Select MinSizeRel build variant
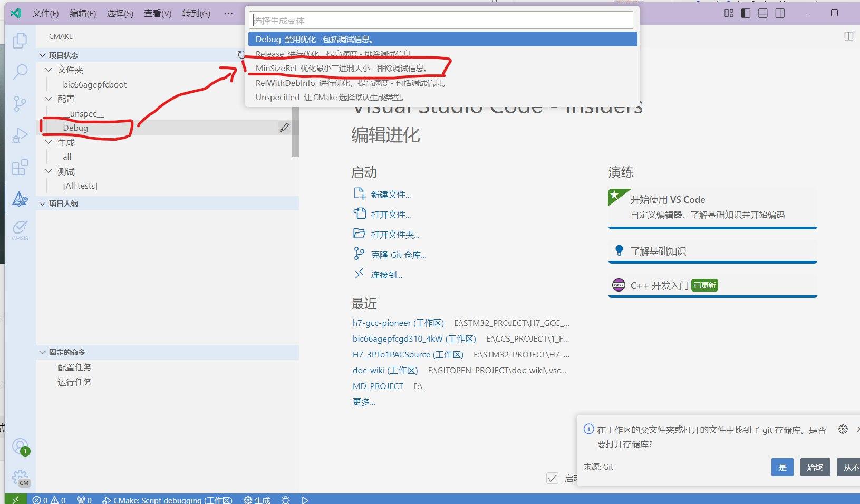The image size is (860, 504). pos(341,69)
